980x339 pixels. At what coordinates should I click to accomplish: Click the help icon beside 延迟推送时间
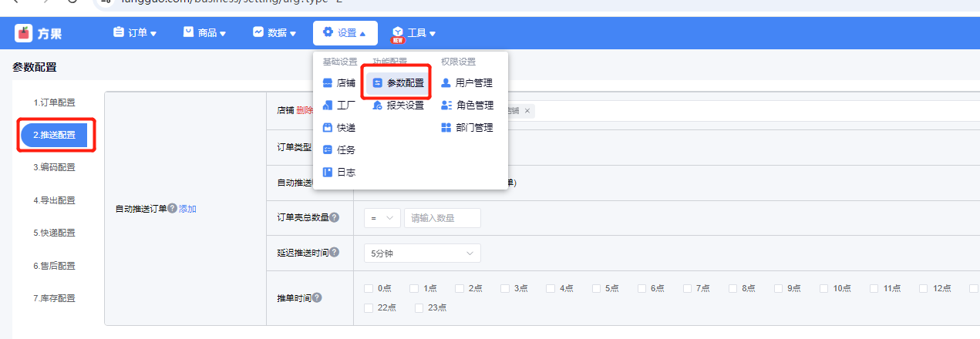(x=335, y=252)
